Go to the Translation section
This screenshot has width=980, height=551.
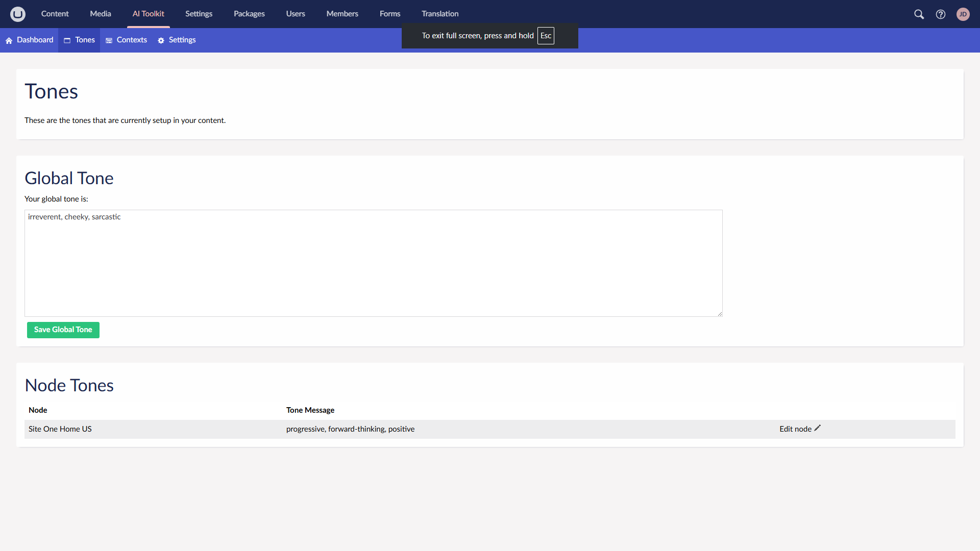click(439, 14)
